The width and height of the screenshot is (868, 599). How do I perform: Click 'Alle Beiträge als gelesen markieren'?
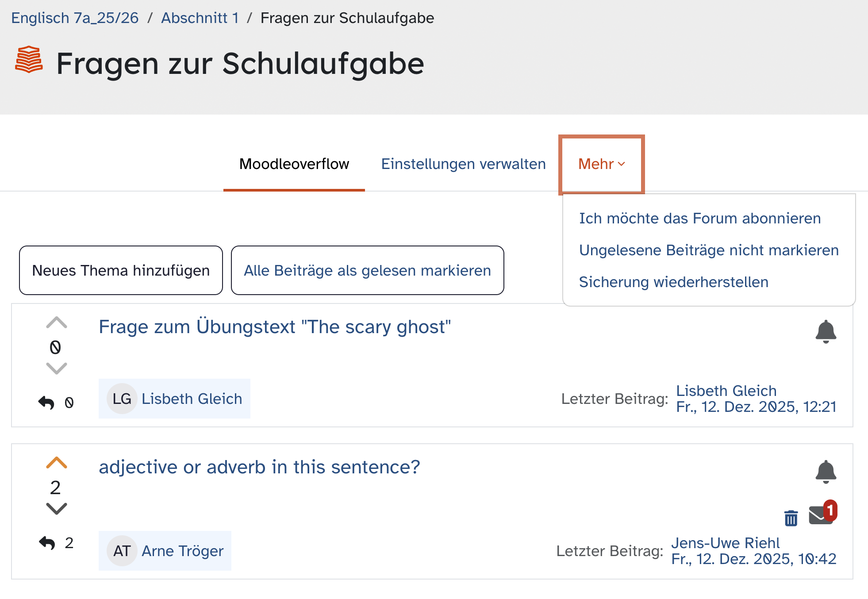point(367,270)
